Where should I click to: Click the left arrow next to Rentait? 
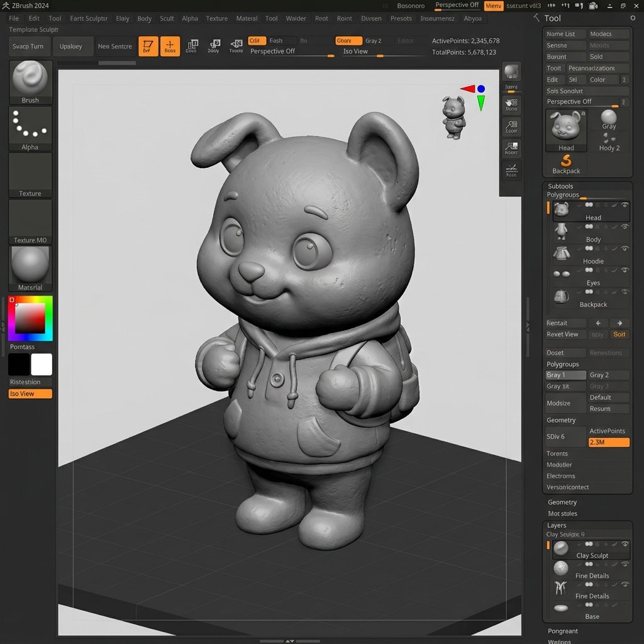tap(598, 323)
